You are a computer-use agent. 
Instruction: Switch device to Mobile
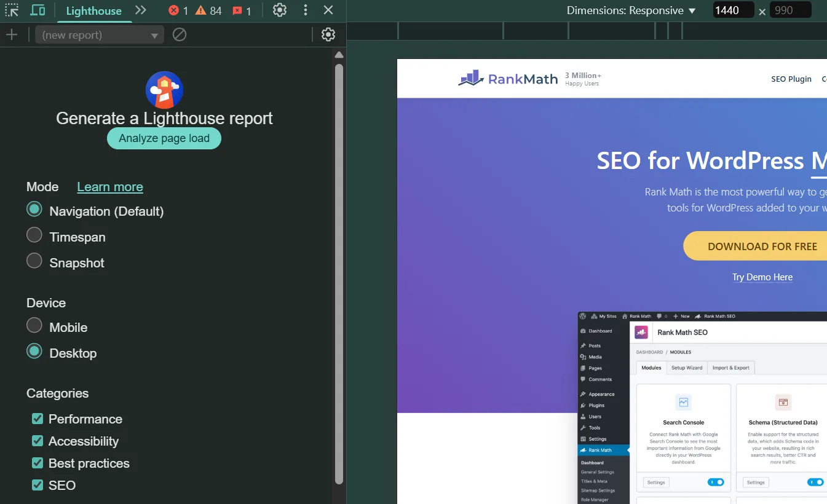coord(34,327)
